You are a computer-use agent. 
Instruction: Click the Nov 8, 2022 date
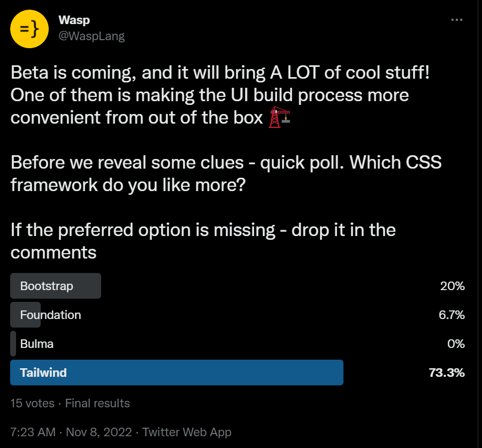(98, 432)
